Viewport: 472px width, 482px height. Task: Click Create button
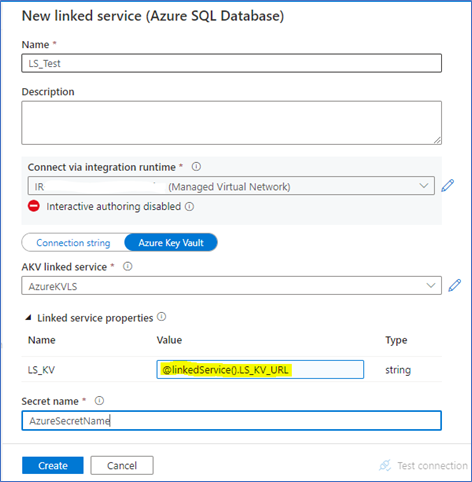click(53, 465)
